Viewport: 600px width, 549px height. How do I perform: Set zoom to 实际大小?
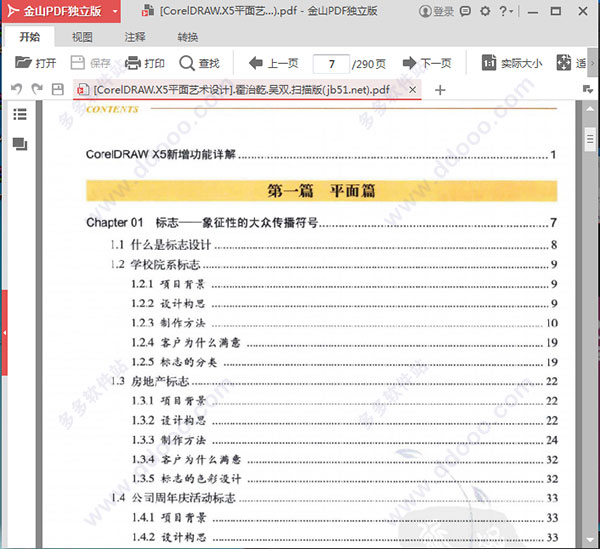pos(512,62)
